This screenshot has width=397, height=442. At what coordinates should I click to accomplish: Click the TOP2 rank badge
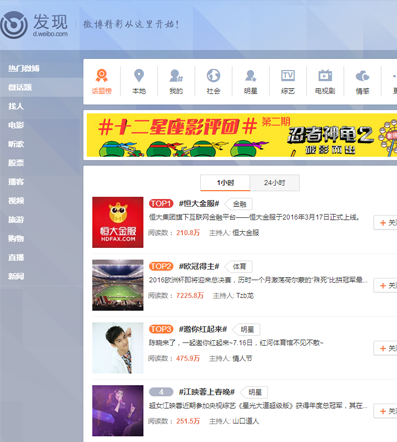(161, 266)
